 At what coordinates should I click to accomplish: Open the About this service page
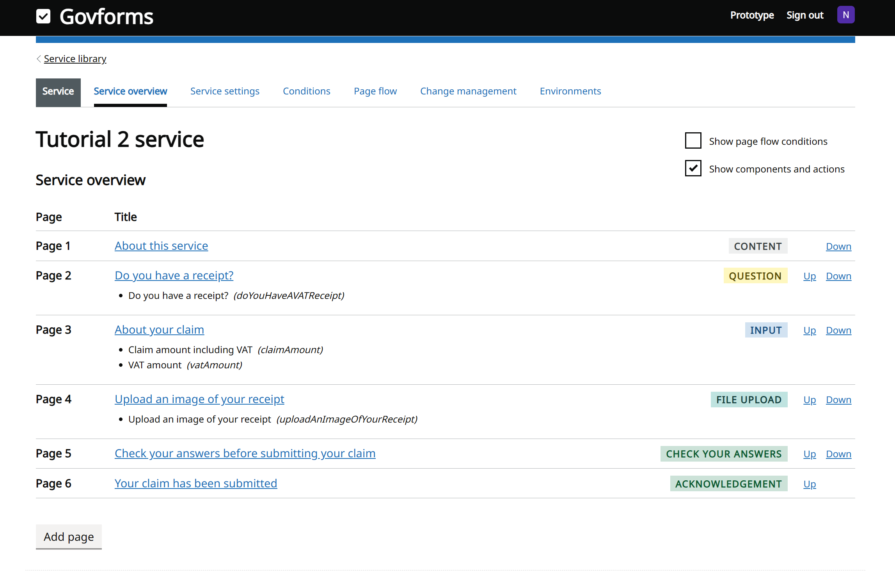[161, 246]
